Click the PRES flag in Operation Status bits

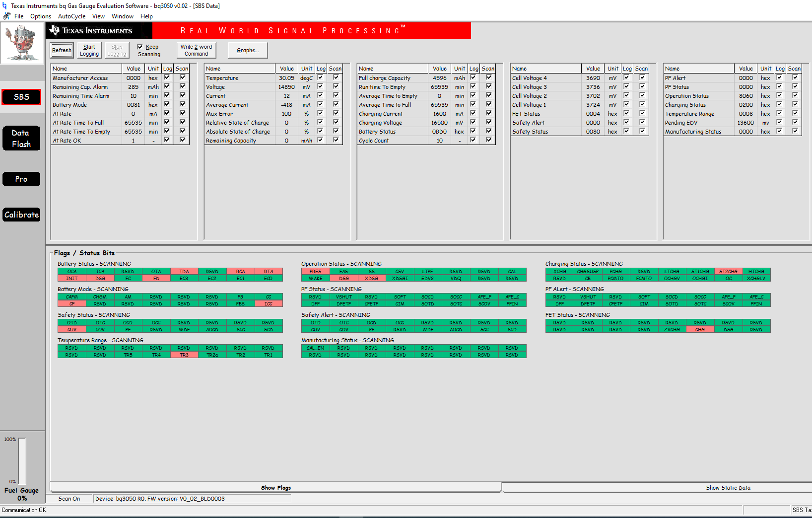tap(315, 272)
